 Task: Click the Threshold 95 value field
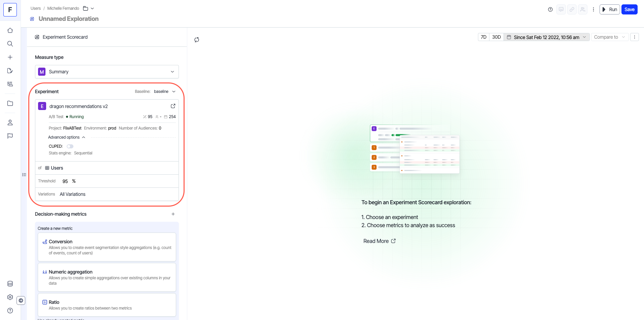click(65, 181)
